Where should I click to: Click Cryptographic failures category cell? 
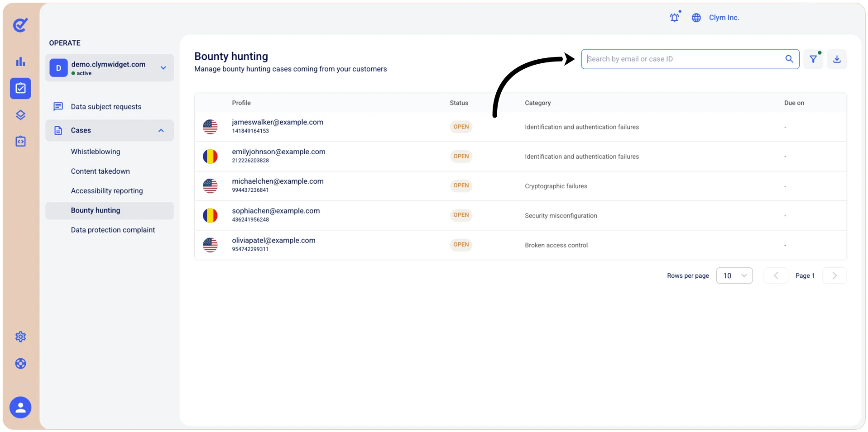556,186
